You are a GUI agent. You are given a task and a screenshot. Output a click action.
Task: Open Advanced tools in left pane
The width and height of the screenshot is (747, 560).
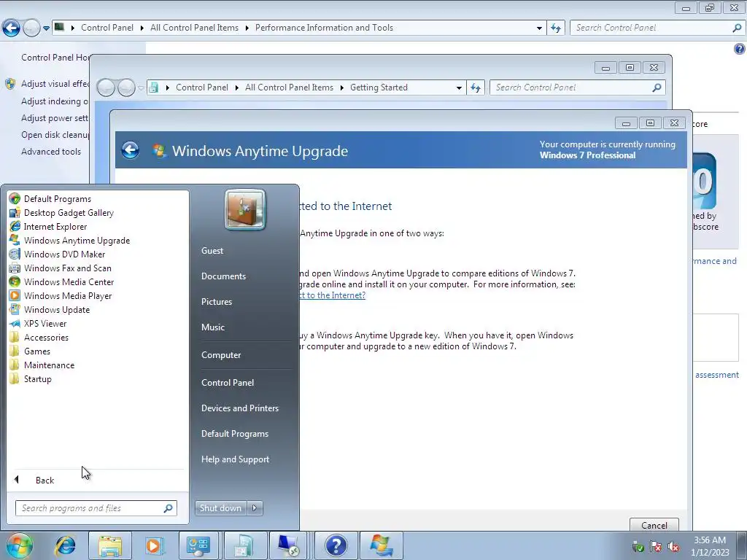coord(51,152)
